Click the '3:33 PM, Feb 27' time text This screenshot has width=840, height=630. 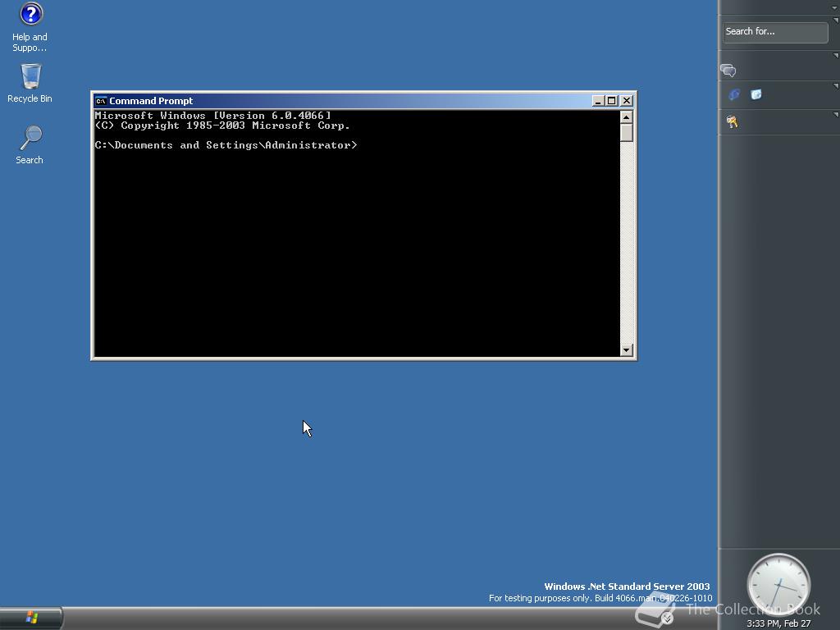pos(778,623)
